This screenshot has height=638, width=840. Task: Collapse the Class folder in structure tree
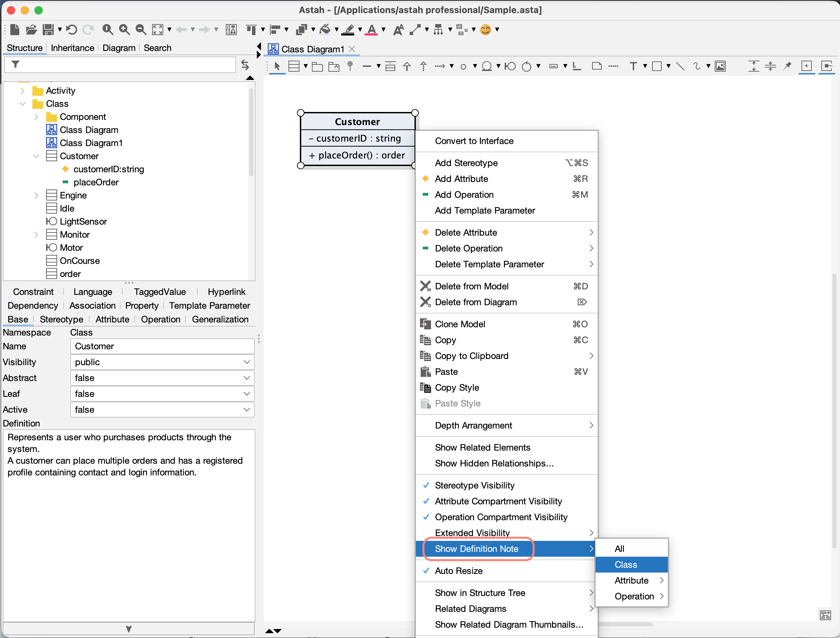coord(22,103)
